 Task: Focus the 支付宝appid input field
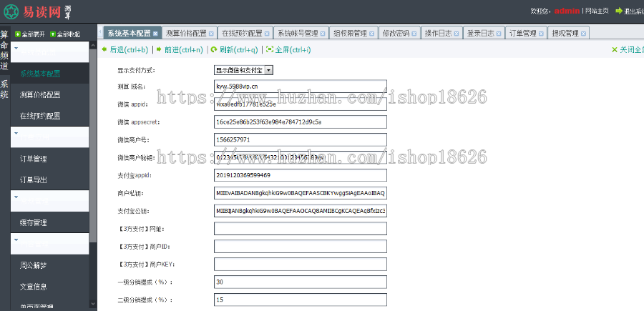[301, 175]
